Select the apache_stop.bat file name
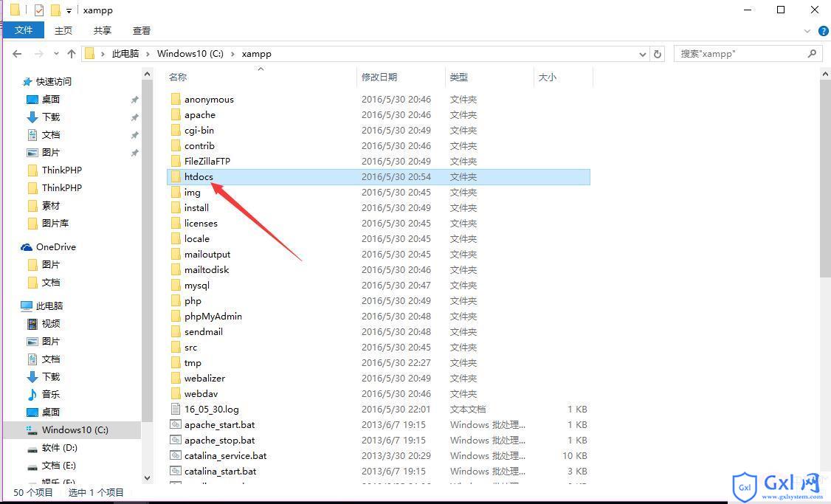 [219, 441]
